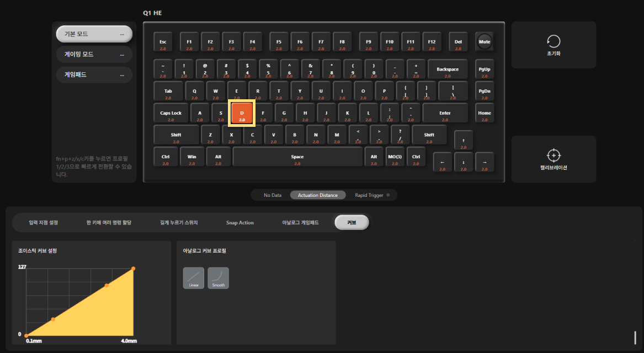644x353 pixels.
Task: Select the Space bar key
Action: (297, 157)
